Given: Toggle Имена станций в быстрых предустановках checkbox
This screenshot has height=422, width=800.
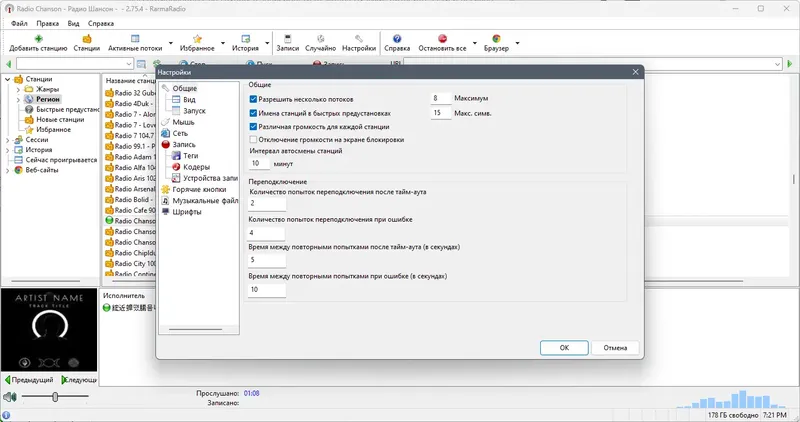Looking at the screenshot, I should coord(253,113).
